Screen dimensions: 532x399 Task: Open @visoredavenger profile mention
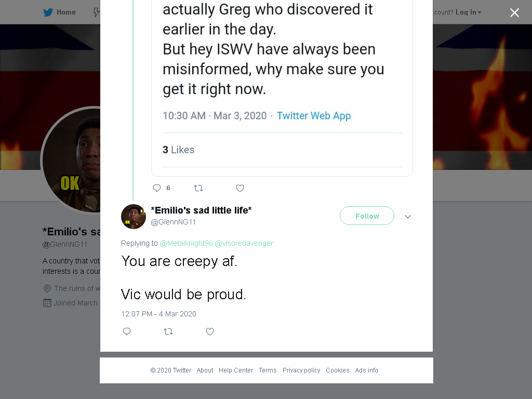pyautogui.click(x=244, y=243)
